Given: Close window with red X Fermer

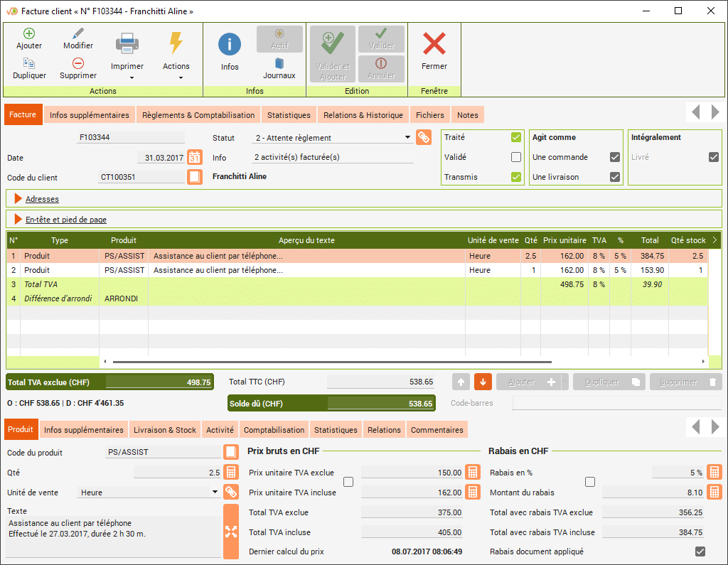Looking at the screenshot, I should click(x=434, y=44).
